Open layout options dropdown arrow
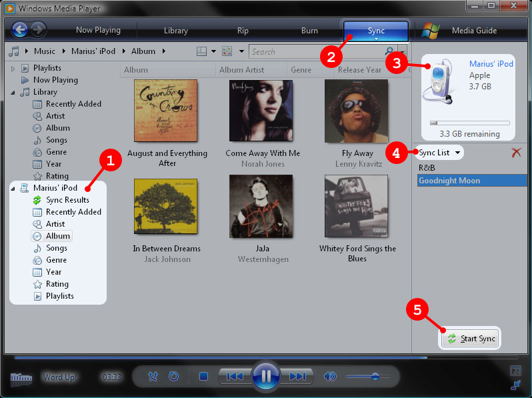The image size is (532, 398). 213,51
